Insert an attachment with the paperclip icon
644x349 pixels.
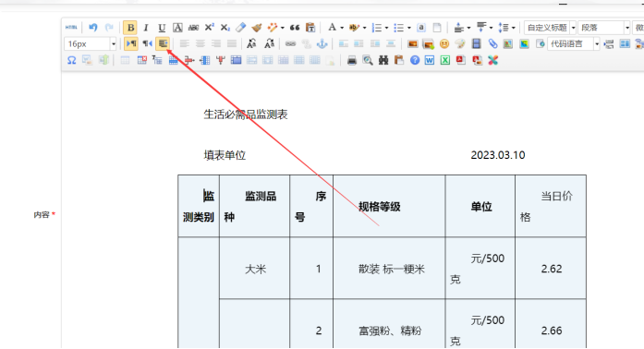click(x=492, y=44)
